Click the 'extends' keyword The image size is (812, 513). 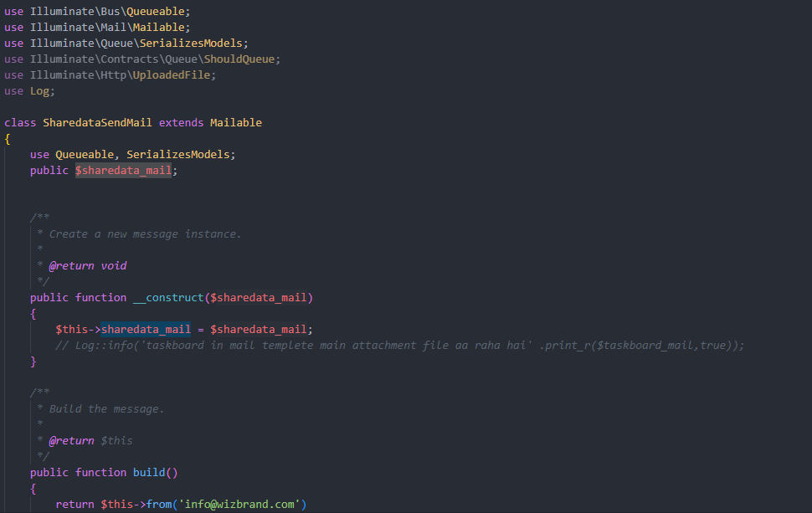point(182,123)
